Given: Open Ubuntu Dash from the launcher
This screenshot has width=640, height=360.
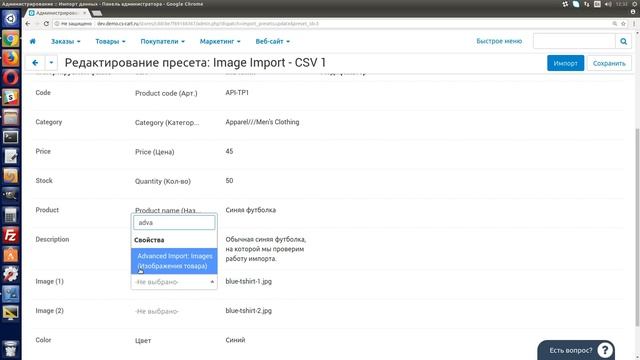Looking at the screenshot, I should tap(11, 18).
